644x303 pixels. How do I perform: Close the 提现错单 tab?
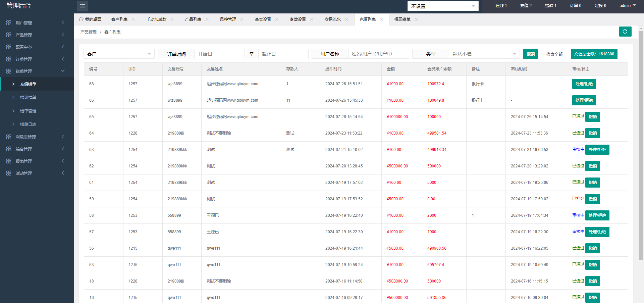tap(416, 19)
